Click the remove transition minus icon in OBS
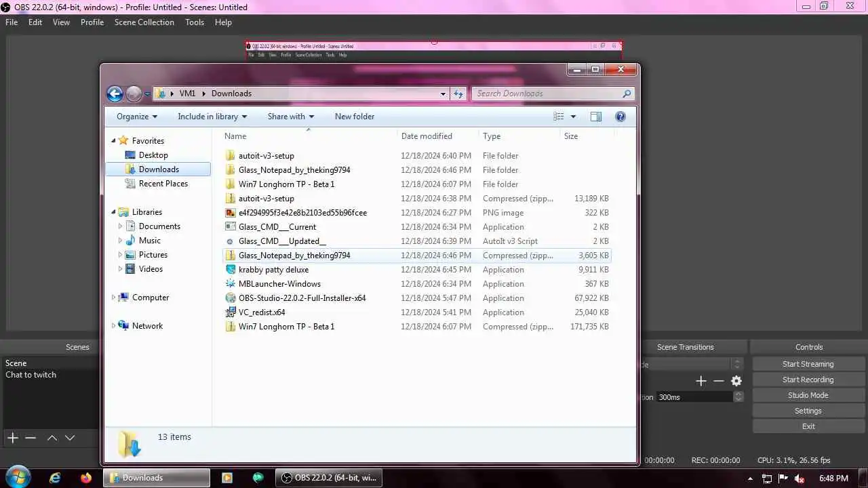 [x=719, y=381]
